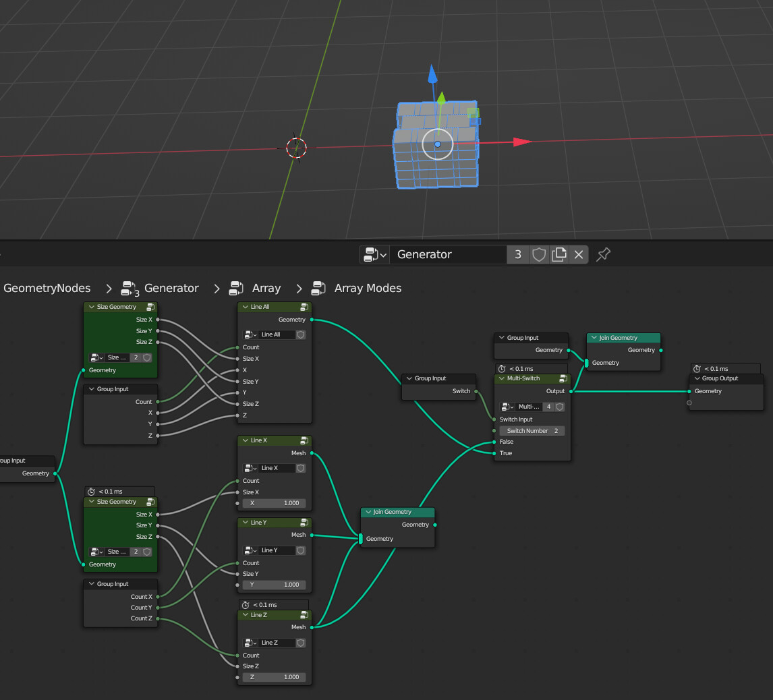
Task: Click the red X axis gizmo arrow
Action: pyautogui.click(x=522, y=142)
